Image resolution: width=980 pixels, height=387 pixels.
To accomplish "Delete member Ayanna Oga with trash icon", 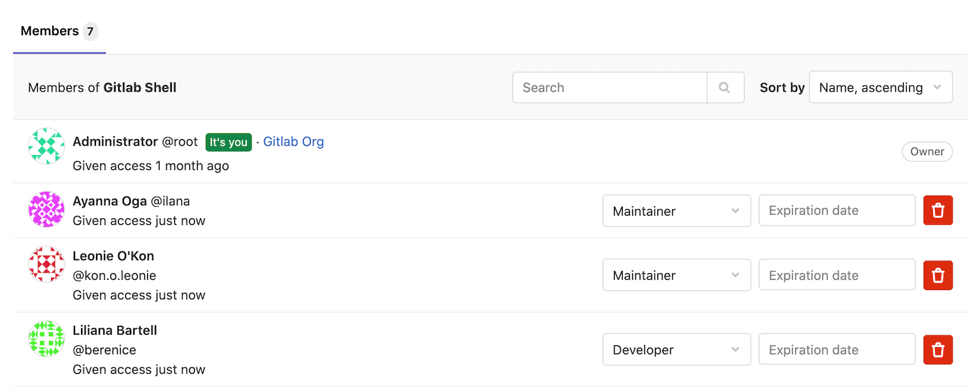I will 938,210.
